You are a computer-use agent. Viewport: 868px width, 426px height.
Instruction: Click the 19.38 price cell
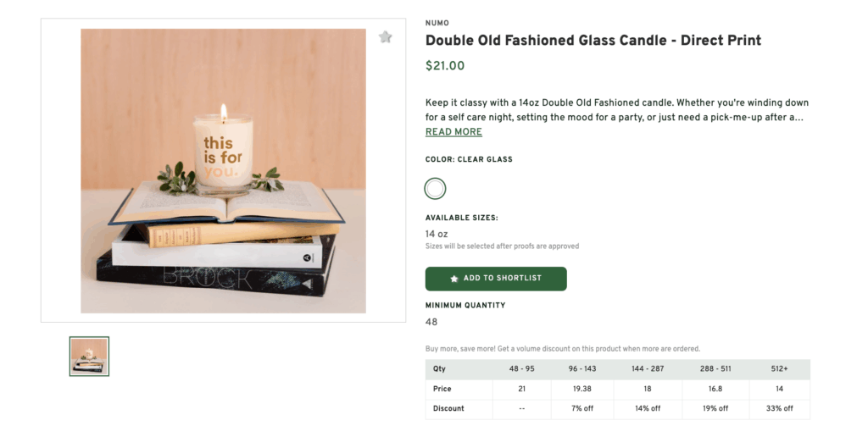pos(585,389)
